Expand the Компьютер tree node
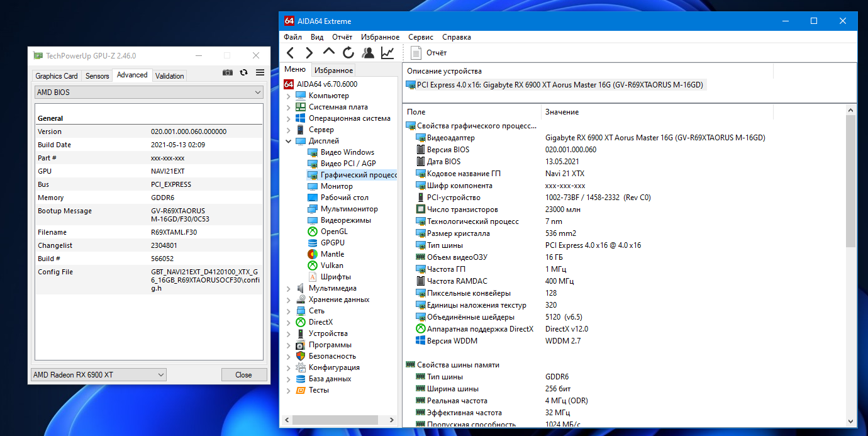 (x=289, y=96)
